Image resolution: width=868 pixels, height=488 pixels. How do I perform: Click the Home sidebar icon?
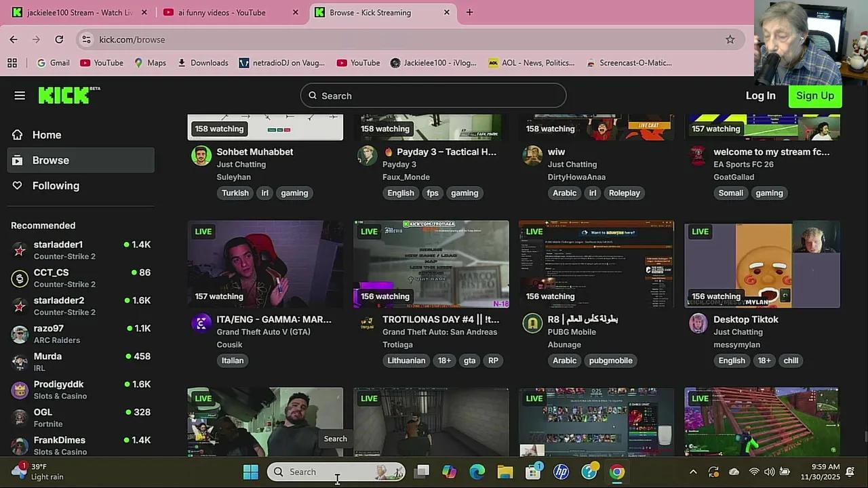(x=18, y=135)
